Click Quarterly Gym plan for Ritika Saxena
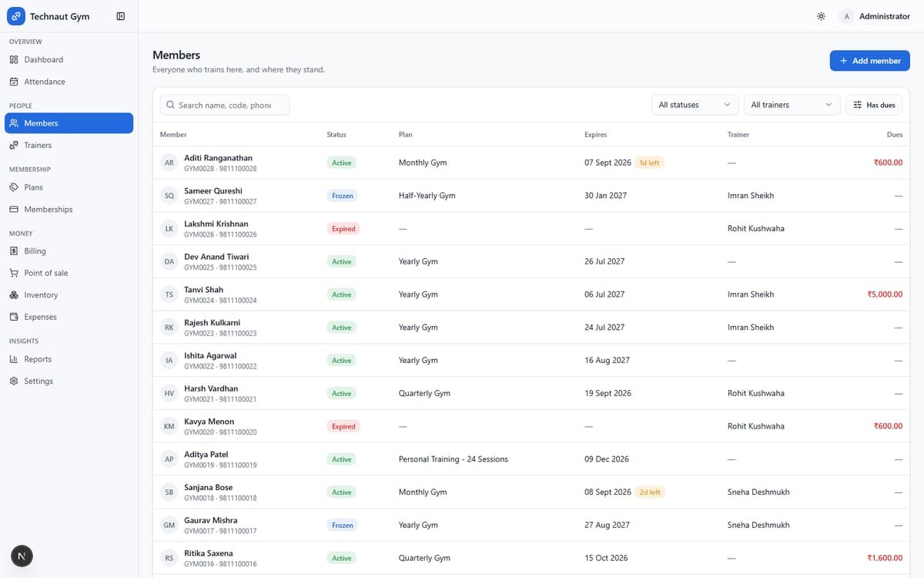Screen dimensions: 924x578 (x=424, y=558)
